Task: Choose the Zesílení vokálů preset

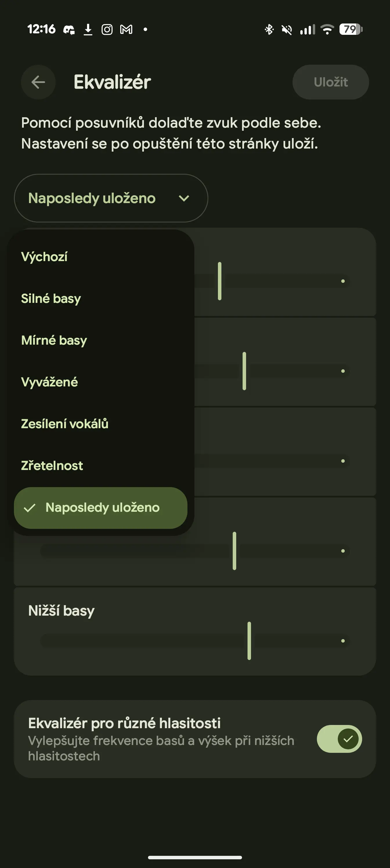Action: click(x=65, y=424)
